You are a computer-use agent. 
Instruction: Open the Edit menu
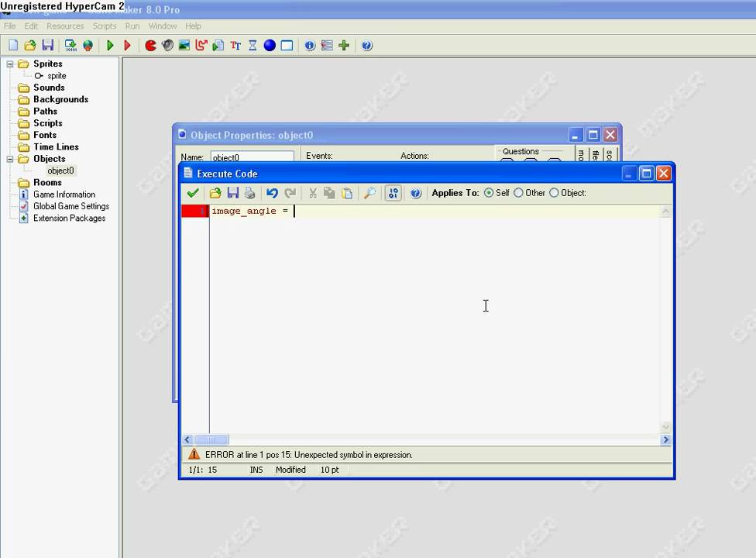tap(31, 26)
